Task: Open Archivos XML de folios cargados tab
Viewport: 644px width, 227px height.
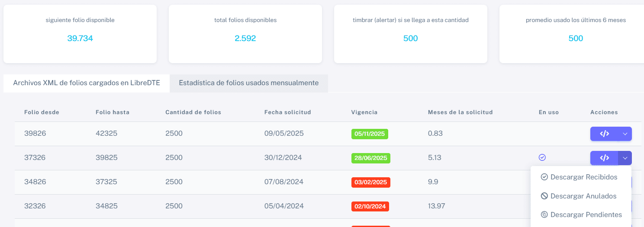Action: click(87, 83)
